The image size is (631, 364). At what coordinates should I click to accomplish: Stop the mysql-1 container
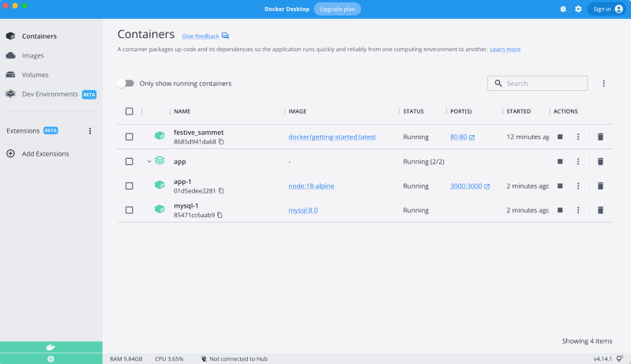coord(560,210)
